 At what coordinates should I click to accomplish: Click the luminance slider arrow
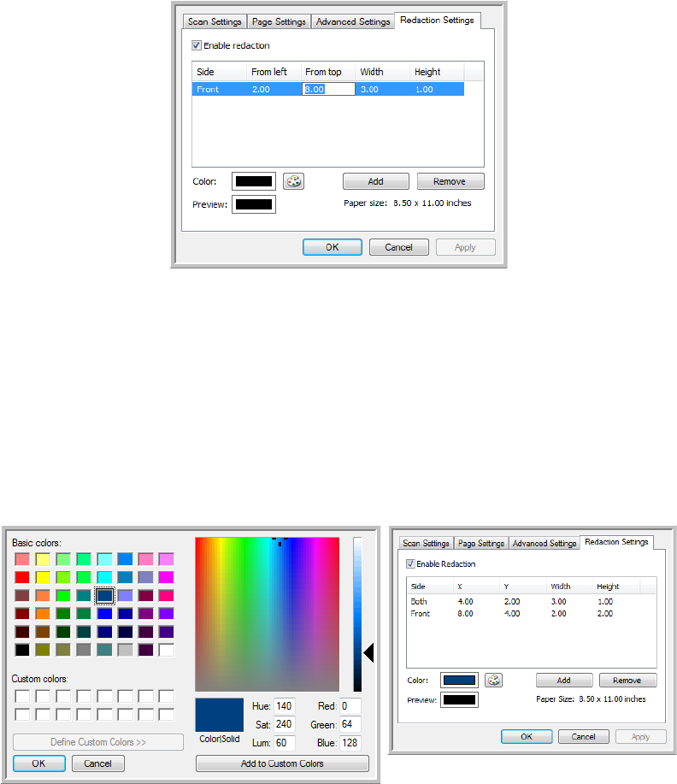click(369, 652)
